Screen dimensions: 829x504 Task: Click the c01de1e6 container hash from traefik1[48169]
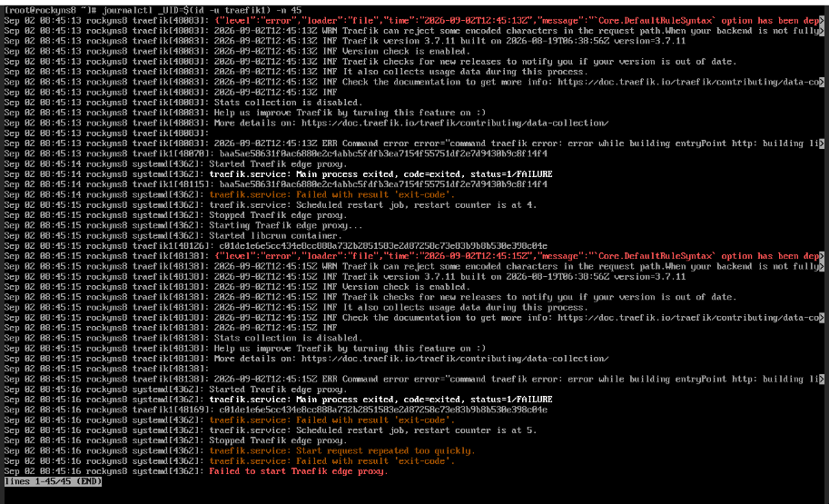coord(383,410)
